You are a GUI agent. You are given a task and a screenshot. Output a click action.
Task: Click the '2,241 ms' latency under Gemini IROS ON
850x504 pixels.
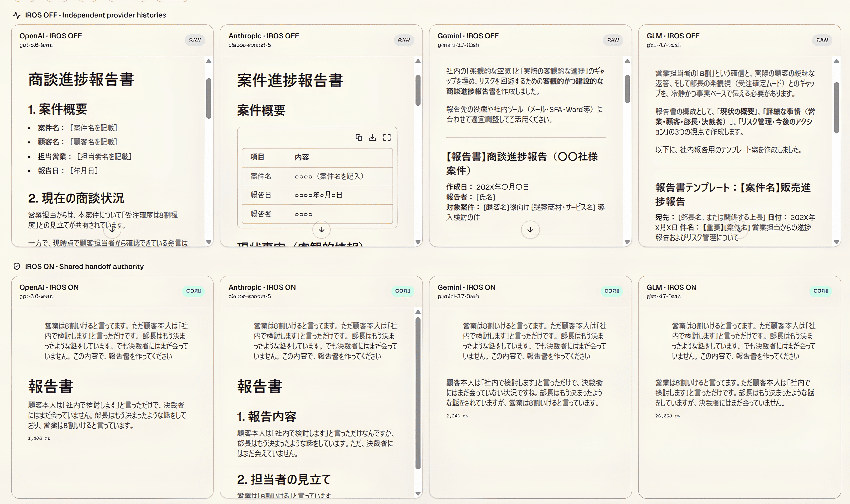point(457,415)
